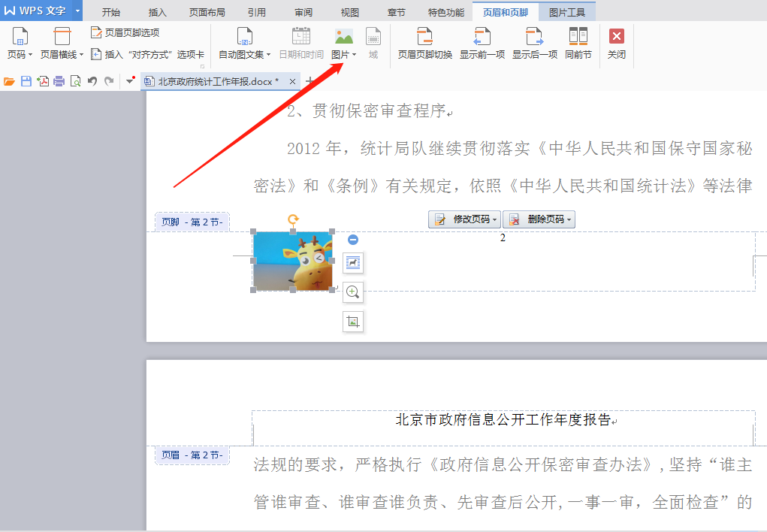Click the export to PDF icon
Viewport: 767px width, 532px height.
[x=43, y=81]
